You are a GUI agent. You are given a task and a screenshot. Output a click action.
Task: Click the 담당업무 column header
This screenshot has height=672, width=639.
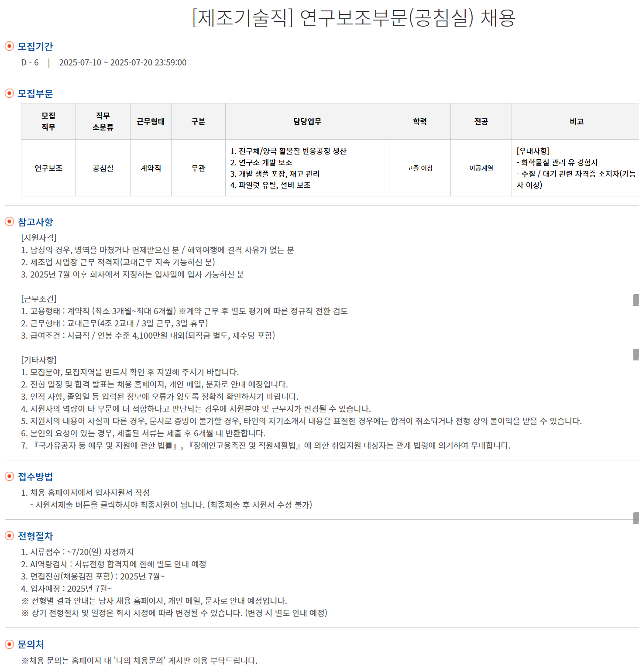coord(307,121)
